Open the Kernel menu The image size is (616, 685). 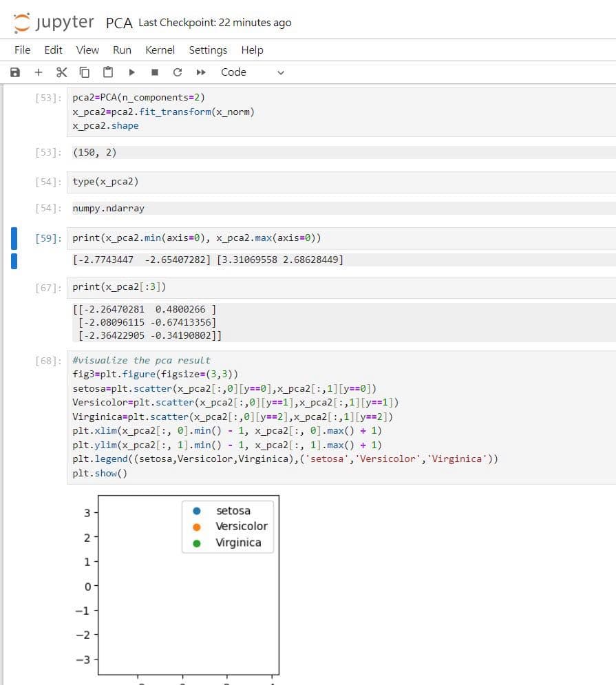tap(160, 50)
